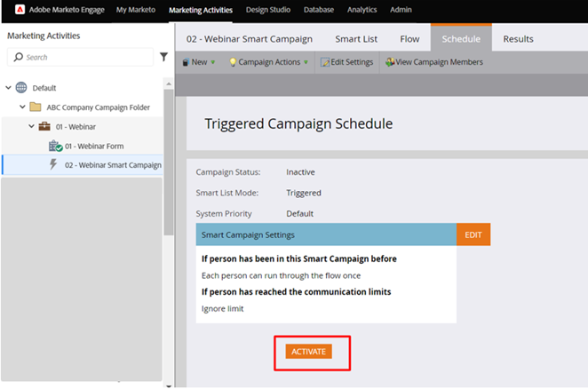Select the 01 - Webinar Form label
The image size is (588, 389).
click(x=94, y=147)
